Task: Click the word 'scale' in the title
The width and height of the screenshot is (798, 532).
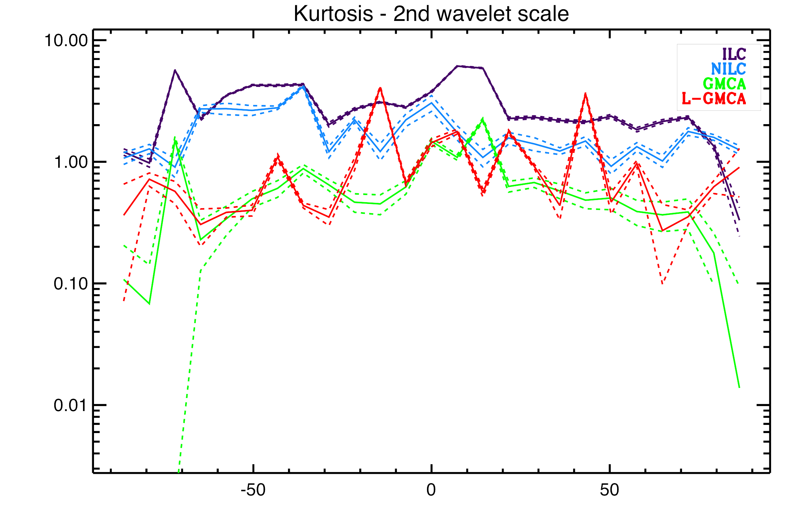Action: coord(543,14)
